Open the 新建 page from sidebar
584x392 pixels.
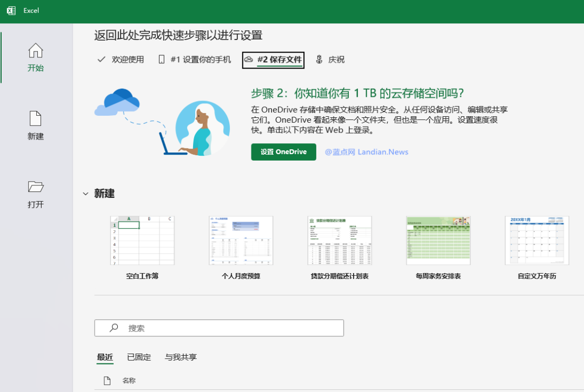(x=36, y=125)
